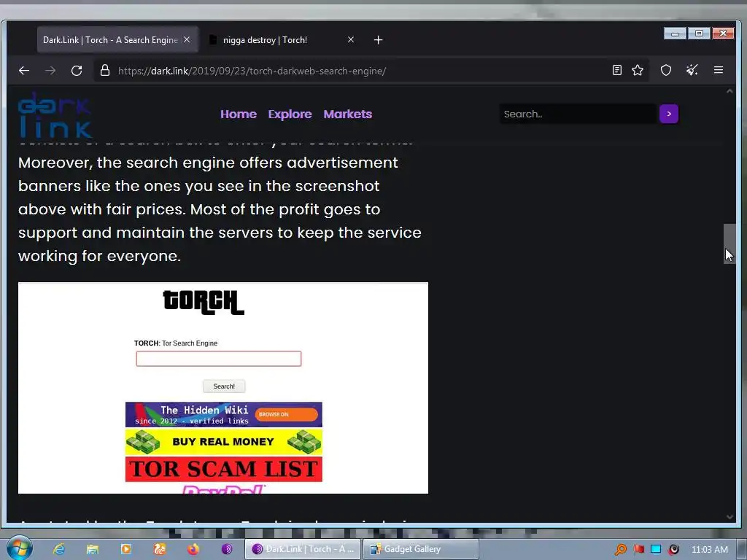Bookmark this page with the star icon

point(638,71)
